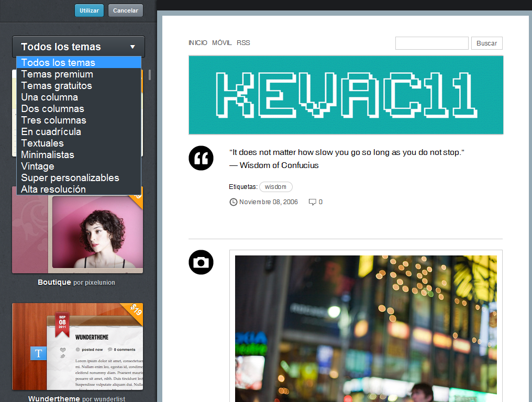Open the RSS navigation link

[x=243, y=43]
